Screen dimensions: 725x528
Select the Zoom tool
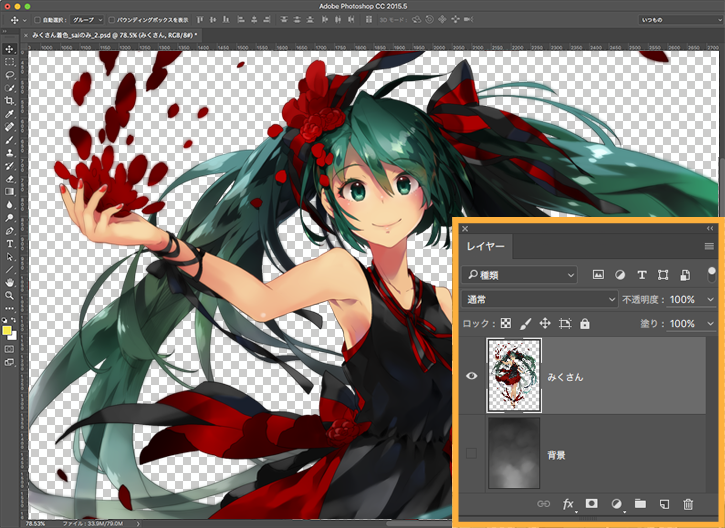(9, 295)
